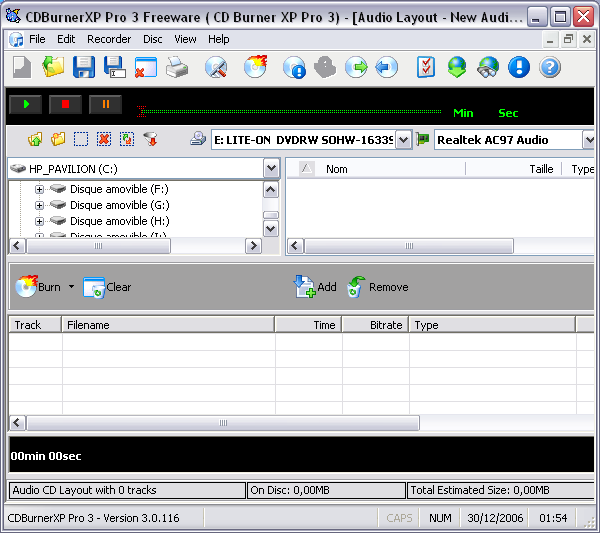Click the globe with binoculars icon
This screenshot has width=600, height=533.
tap(488, 67)
